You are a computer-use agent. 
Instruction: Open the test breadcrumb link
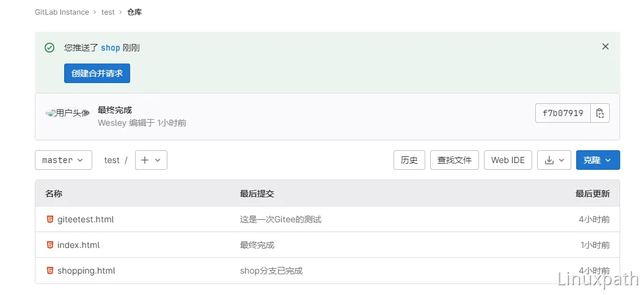[x=108, y=12]
